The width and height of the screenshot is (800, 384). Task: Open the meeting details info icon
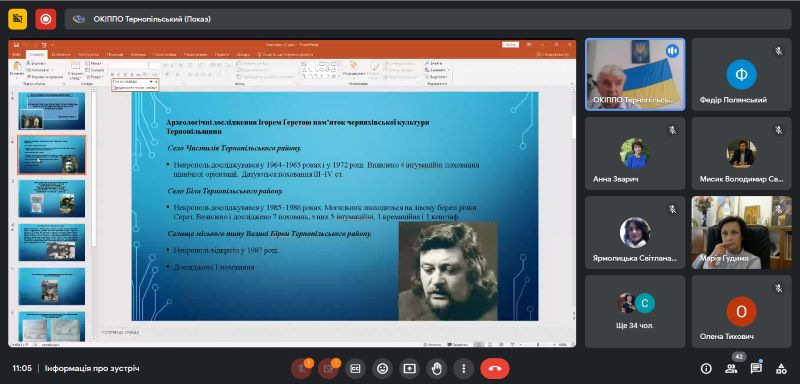(706, 368)
